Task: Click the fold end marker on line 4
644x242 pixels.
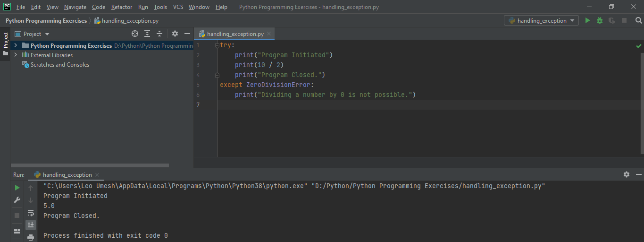Action: pos(217,75)
